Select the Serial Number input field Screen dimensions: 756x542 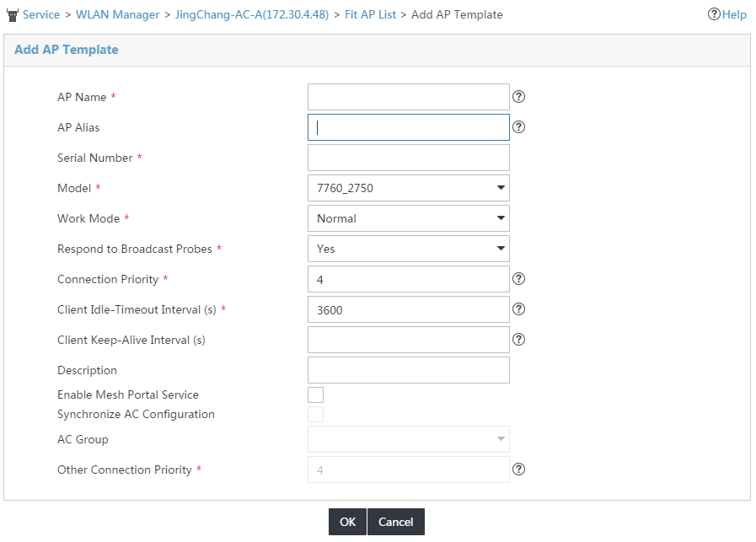409,158
